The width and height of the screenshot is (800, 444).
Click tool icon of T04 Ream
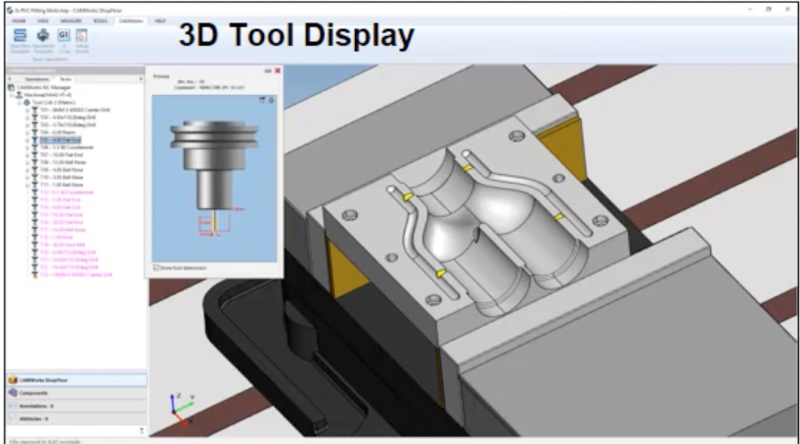pyautogui.click(x=35, y=132)
